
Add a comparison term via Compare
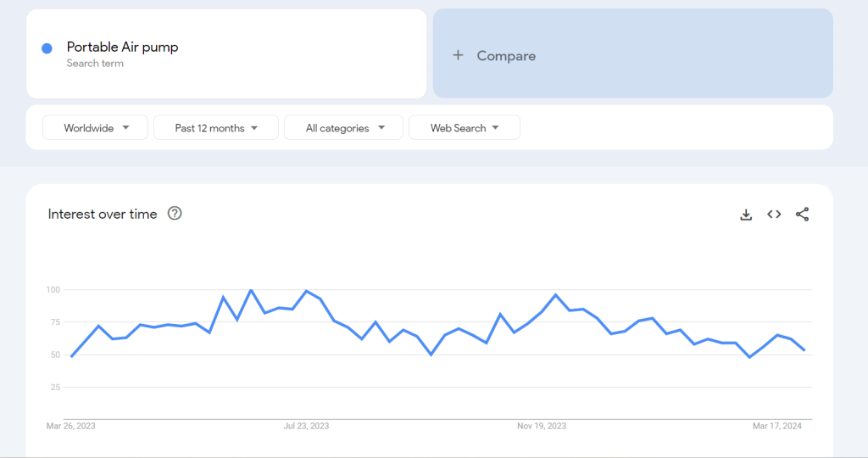tap(632, 53)
